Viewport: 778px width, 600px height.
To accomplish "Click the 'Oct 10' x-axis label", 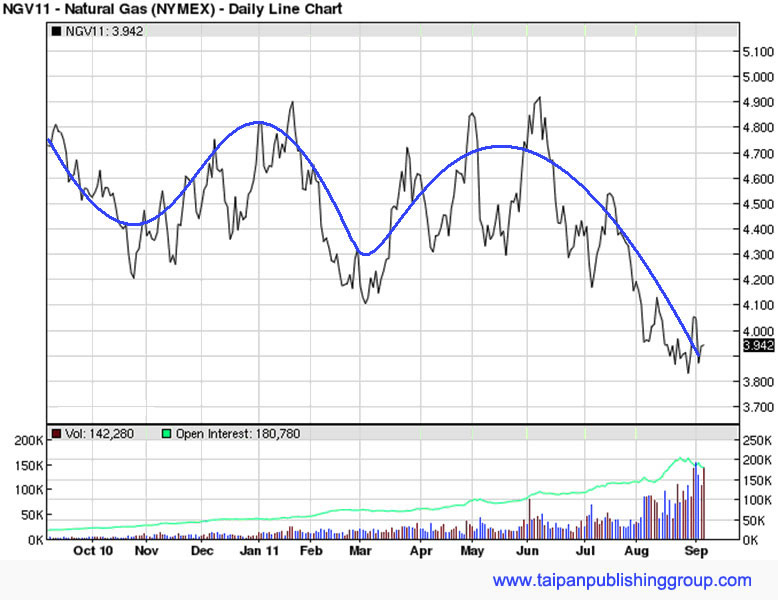I will coord(93,551).
